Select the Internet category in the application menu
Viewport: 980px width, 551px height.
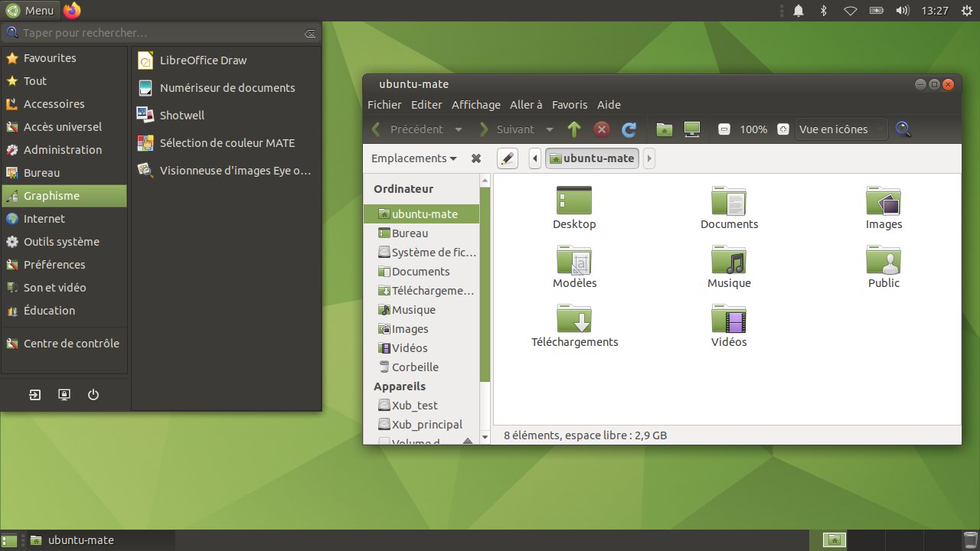[44, 219]
